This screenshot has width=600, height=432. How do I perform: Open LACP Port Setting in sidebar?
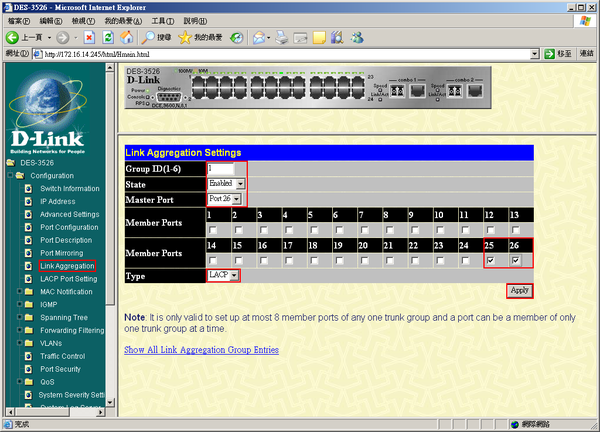pos(69,279)
